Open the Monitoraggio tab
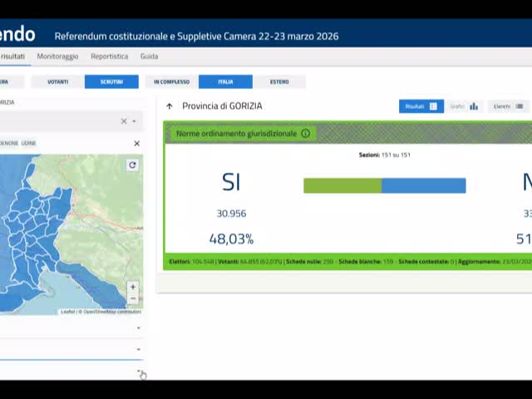The image size is (532, 399). (57, 57)
